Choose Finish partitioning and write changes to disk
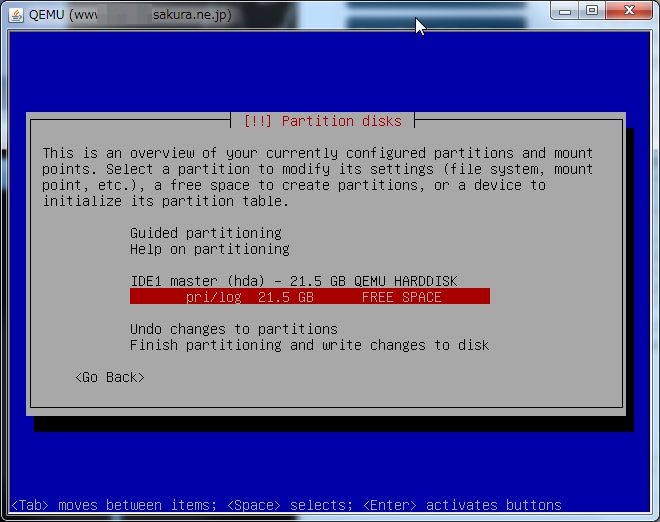 tap(309, 345)
